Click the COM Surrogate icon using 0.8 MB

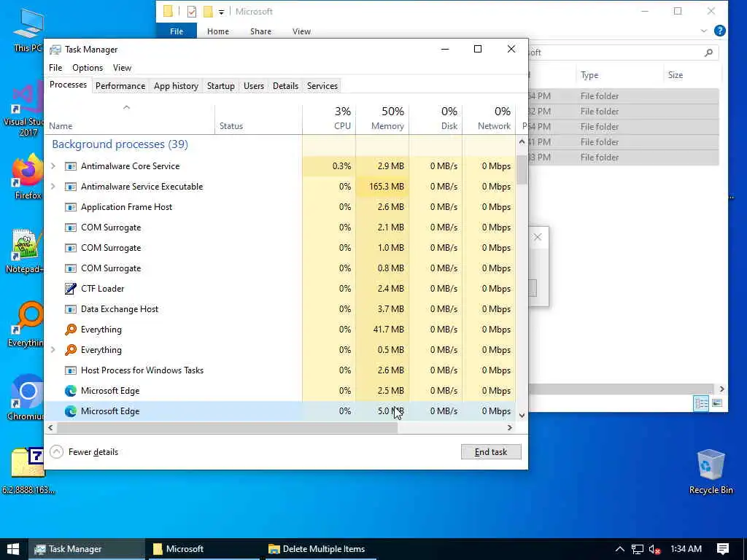coord(71,268)
